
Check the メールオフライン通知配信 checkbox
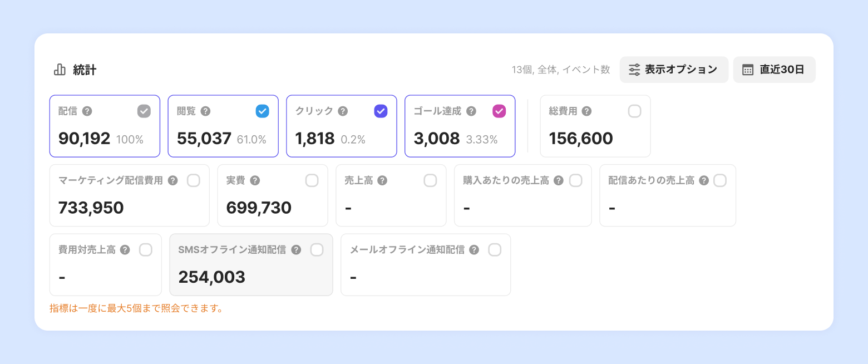click(x=495, y=250)
